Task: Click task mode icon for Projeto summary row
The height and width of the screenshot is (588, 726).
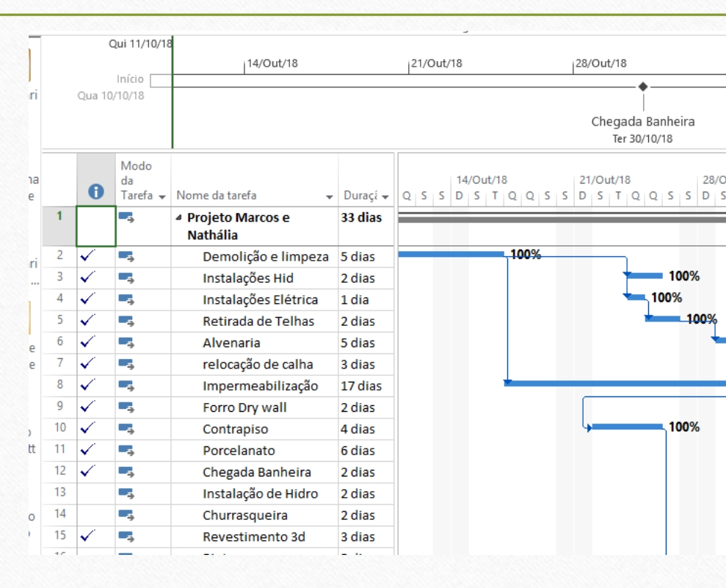Action: pos(126,217)
